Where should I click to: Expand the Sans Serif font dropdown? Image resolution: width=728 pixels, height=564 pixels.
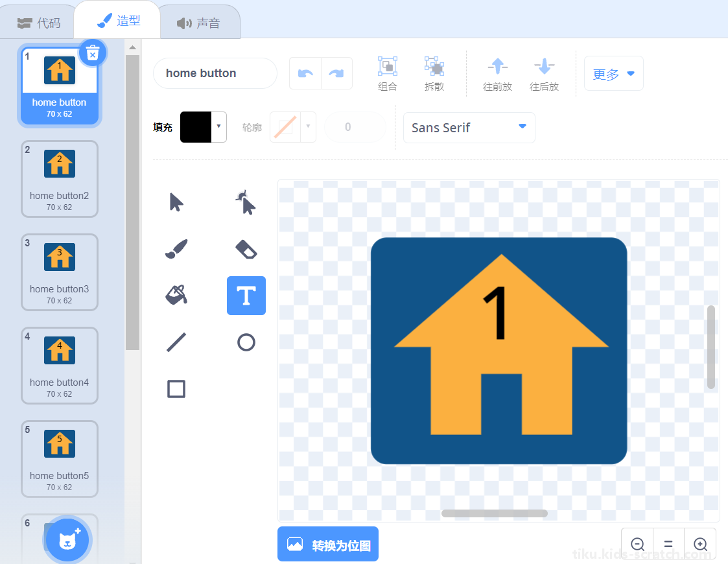tap(469, 128)
